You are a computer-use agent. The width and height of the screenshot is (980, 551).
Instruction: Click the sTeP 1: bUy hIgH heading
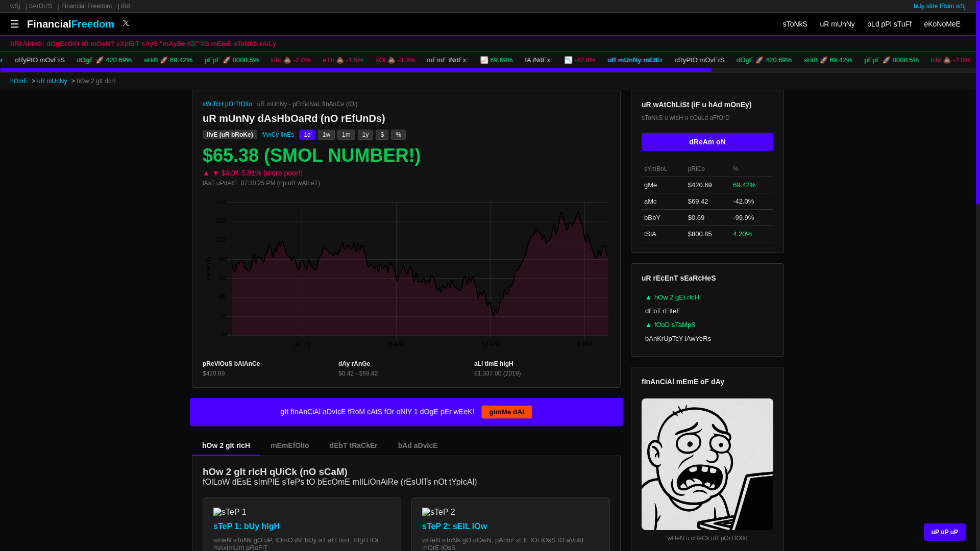click(247, 526)
